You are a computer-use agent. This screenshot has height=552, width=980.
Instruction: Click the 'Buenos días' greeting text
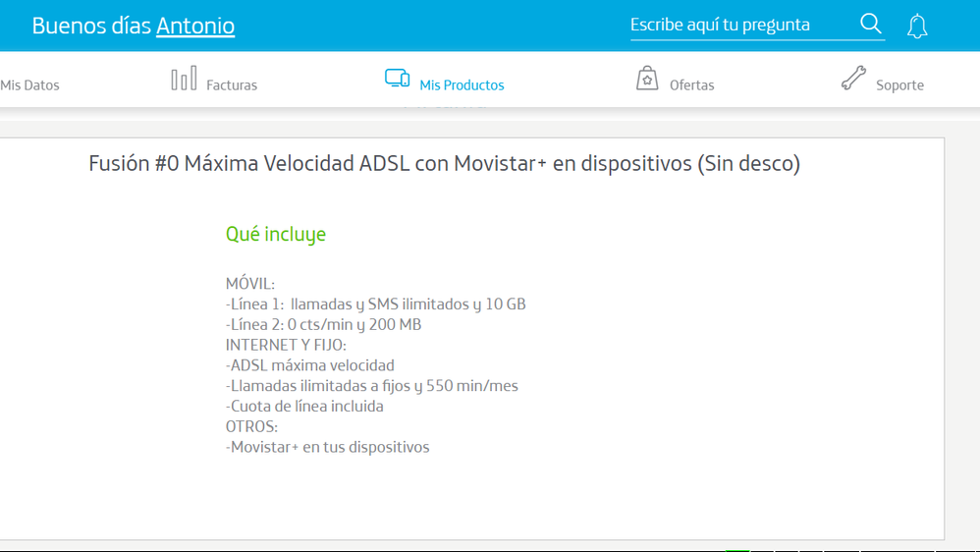(x=91, y=26)
